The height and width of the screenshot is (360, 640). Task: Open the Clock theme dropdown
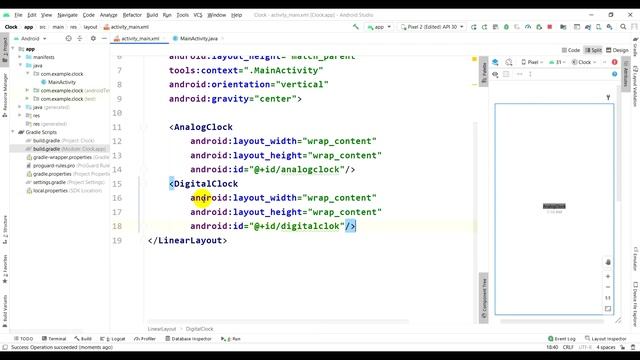[x=584, y=62]
